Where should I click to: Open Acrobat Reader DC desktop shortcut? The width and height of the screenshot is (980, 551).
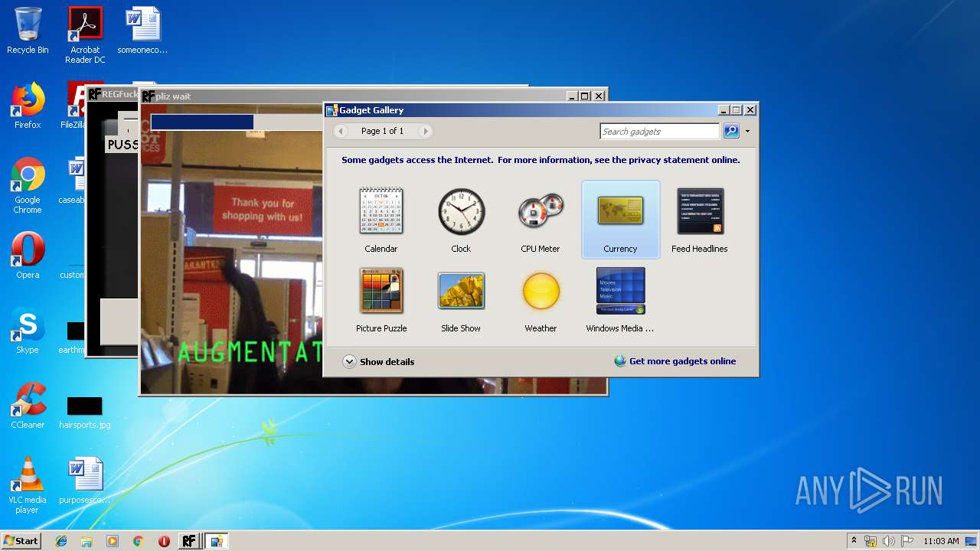(85, 35)
